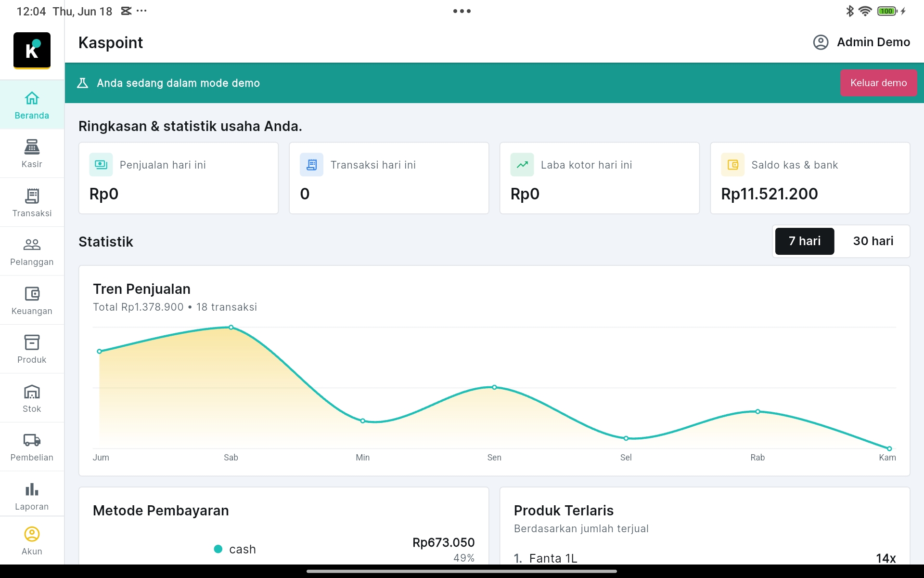
Task: Tap the Wi-Fi status icon
Action: pos(865,11)
